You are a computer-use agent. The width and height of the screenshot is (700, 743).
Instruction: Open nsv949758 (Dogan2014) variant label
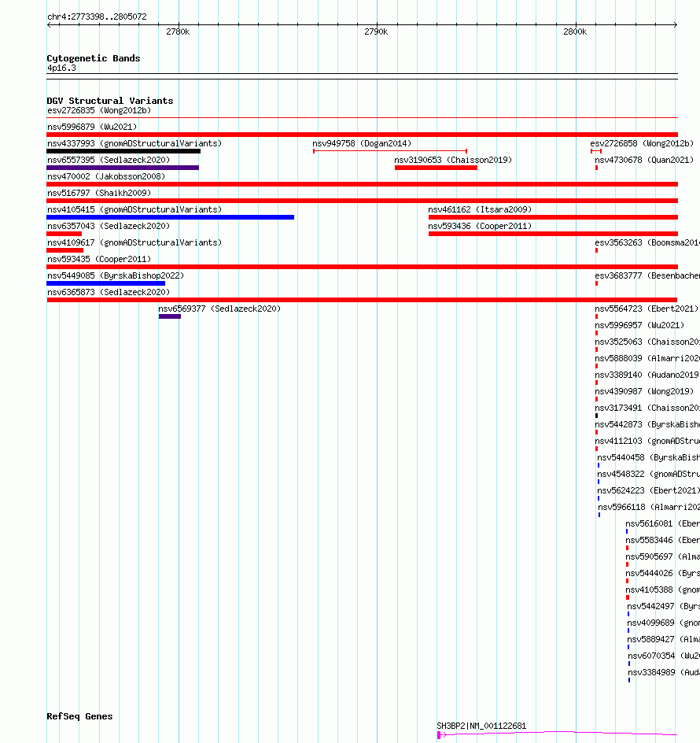point(362,143)
